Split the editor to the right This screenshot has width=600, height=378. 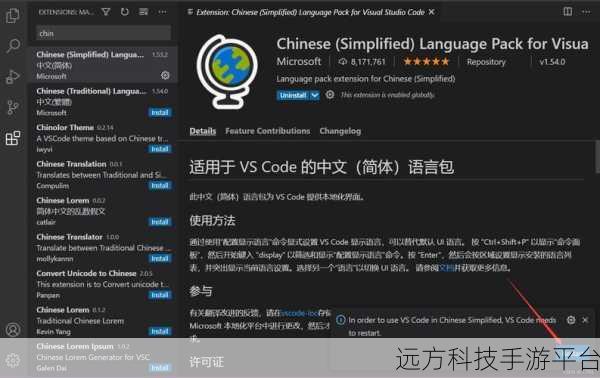click(567, 12)
